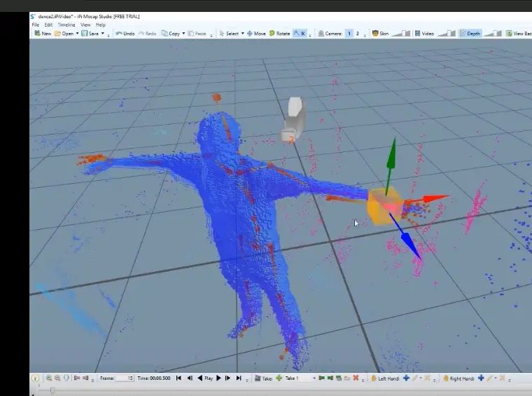Expand the Select tool dropdown arrow

coord(243,33)
